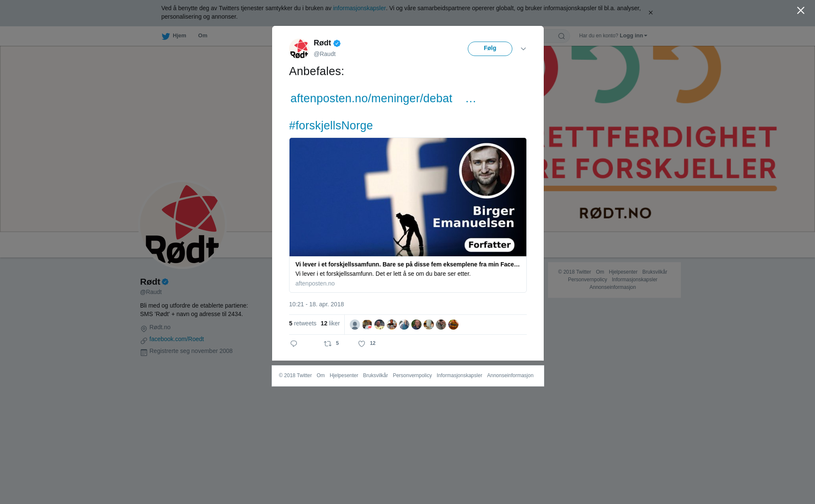This screenshot has height=504, width=815.
Task: Follow Rødt with the Følg button
Action: pyautogui.click(x=490, y=49)
